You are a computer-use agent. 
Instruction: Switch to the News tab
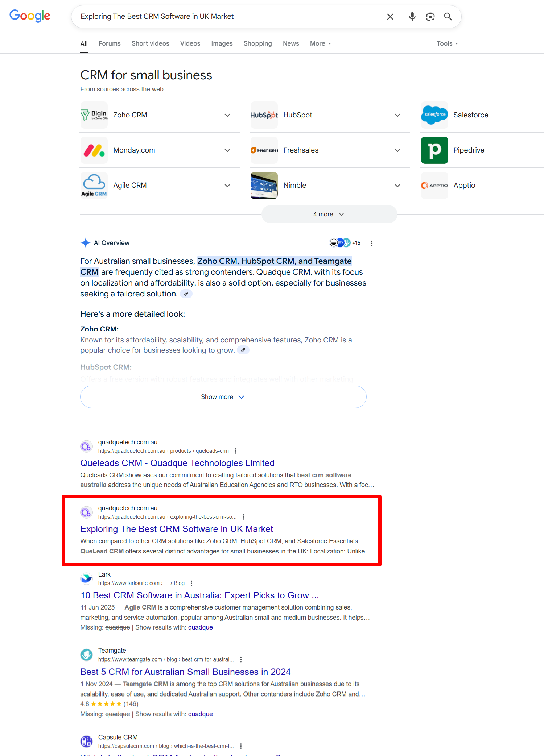point(291,43)
